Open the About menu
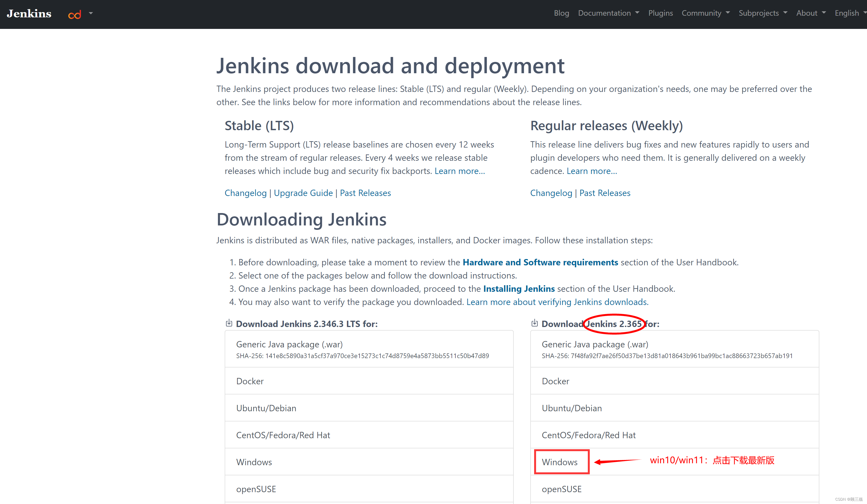This screenshot has width=867, height=504. [x=811, y=13]
